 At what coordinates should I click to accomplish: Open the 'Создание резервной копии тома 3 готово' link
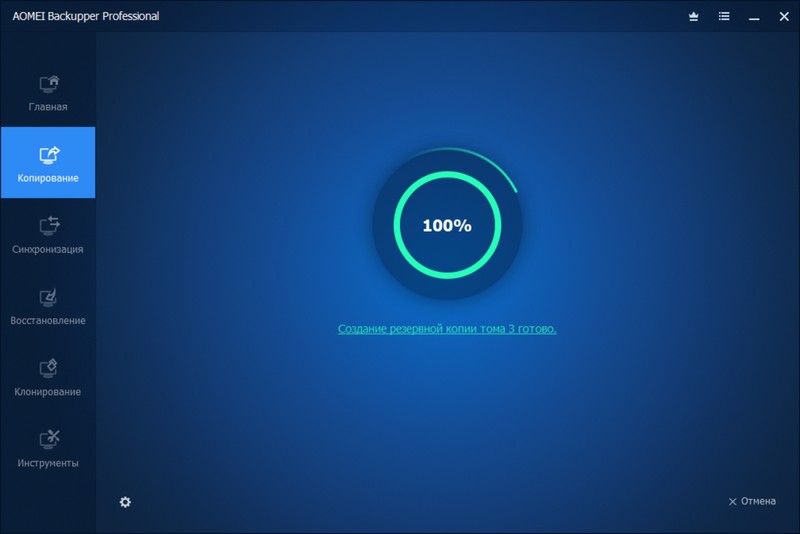[x=447, y=328]
